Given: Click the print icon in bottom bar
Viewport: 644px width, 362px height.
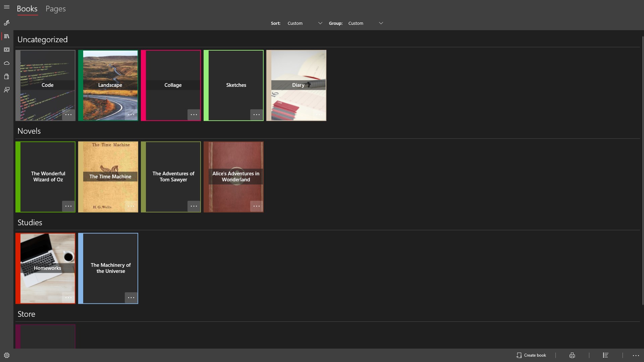Looking at the screenshot, I should click(x=572, y=355).
